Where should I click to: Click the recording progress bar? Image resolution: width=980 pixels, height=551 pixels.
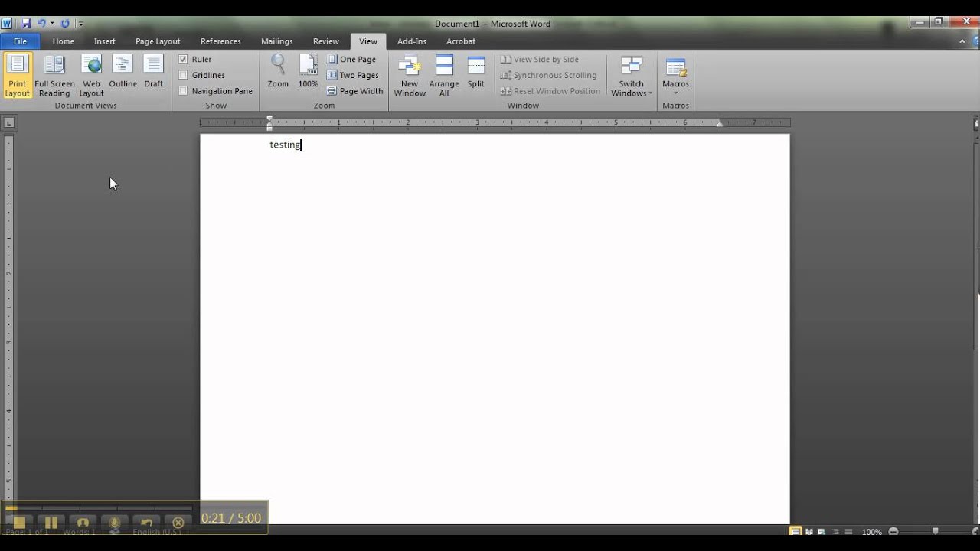tap(98, 507)
